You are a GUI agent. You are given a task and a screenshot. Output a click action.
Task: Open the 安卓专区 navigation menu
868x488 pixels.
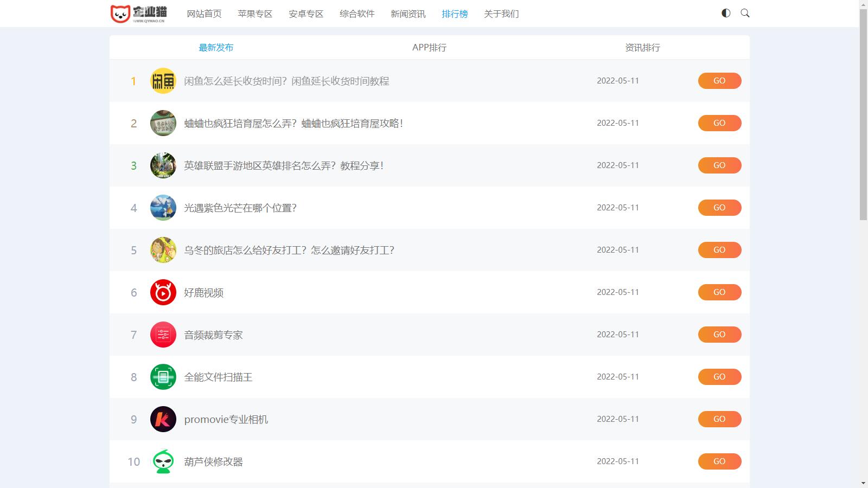point(306,14)
